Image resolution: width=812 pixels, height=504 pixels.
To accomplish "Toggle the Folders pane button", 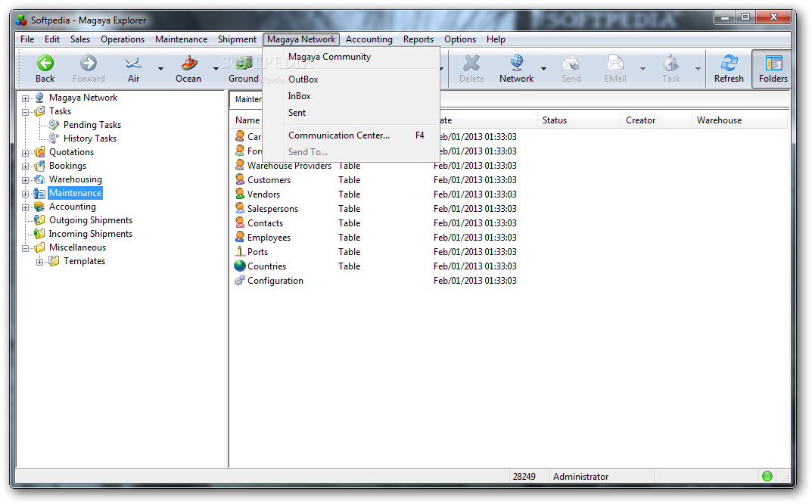I will pyautogui.click(x=773, y=69).
